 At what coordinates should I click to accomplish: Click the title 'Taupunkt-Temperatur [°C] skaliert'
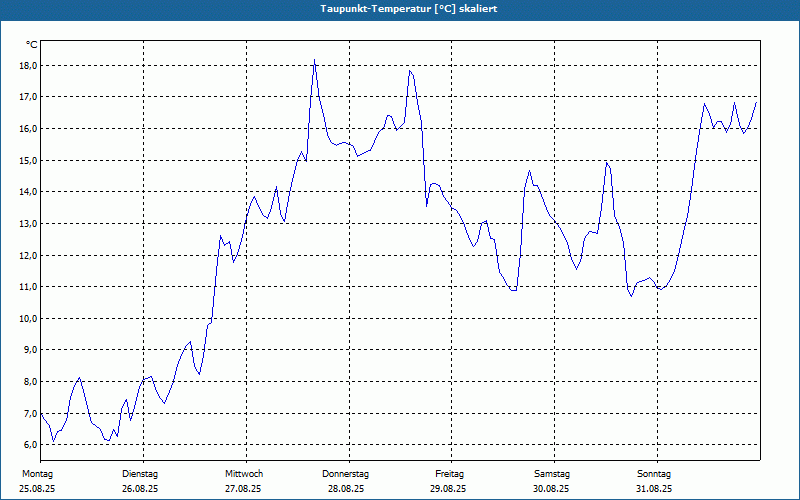(x=409, y=9)
